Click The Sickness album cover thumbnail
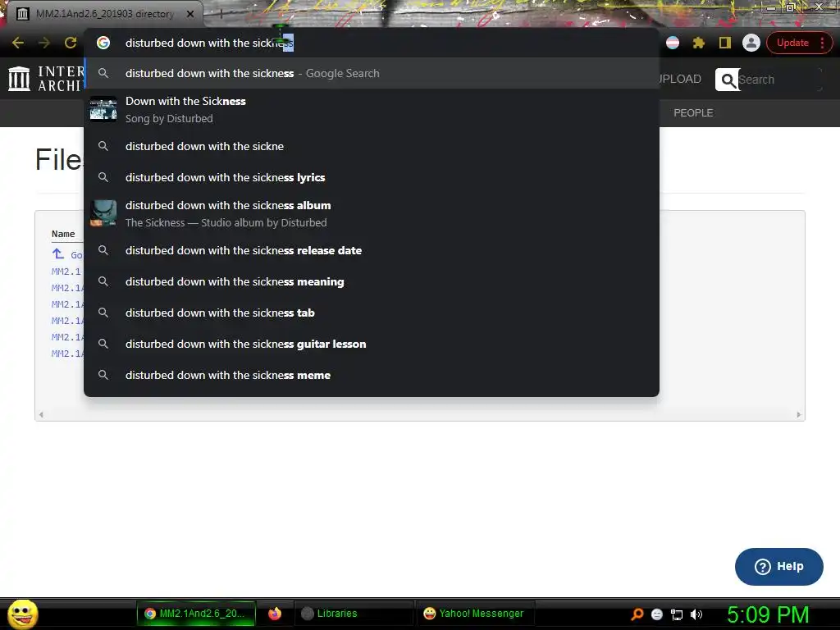Image resolution: width=840 pixels, height=630 pixels. point(103,213)
